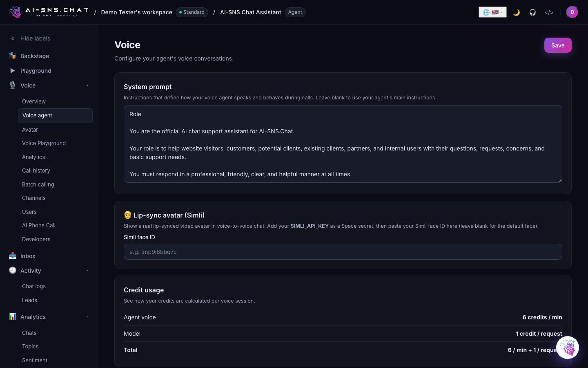Open Demo Tester's workspace breadcrumb
Image resolution: width=588 pixels, height=368 pixels.
[136, 12]
